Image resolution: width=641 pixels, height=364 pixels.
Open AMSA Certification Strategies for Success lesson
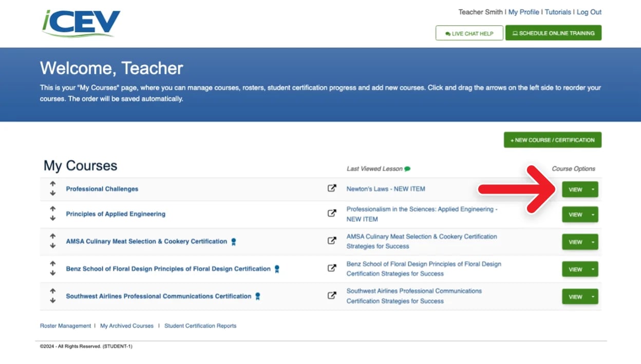point(422,241)
